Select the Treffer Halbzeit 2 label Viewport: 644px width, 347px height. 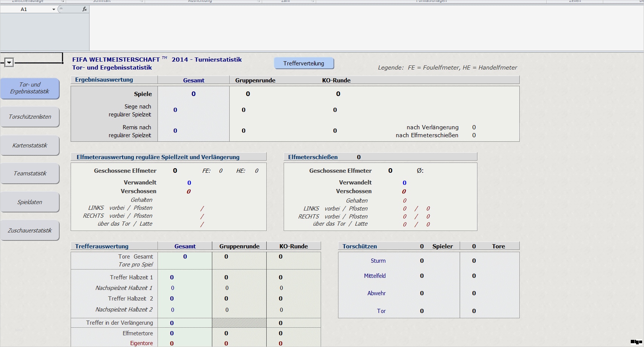(x=131, y=299)
